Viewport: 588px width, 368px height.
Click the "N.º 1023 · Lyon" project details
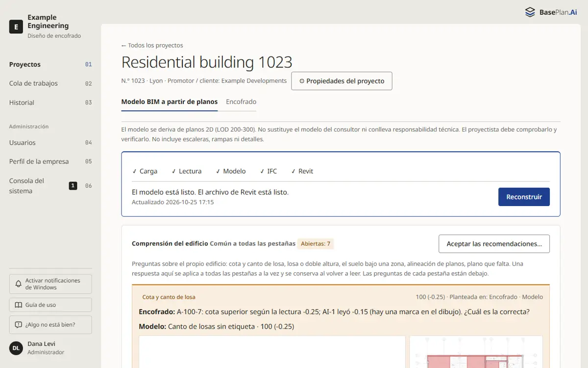click(x=142, y=80)
